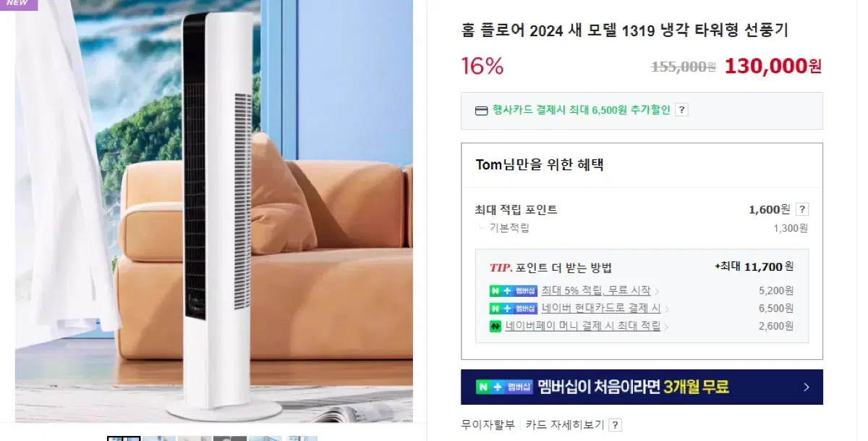Click the help icon next to 1,600원 points
868x441 pixels.
click(x=801, y=209)
